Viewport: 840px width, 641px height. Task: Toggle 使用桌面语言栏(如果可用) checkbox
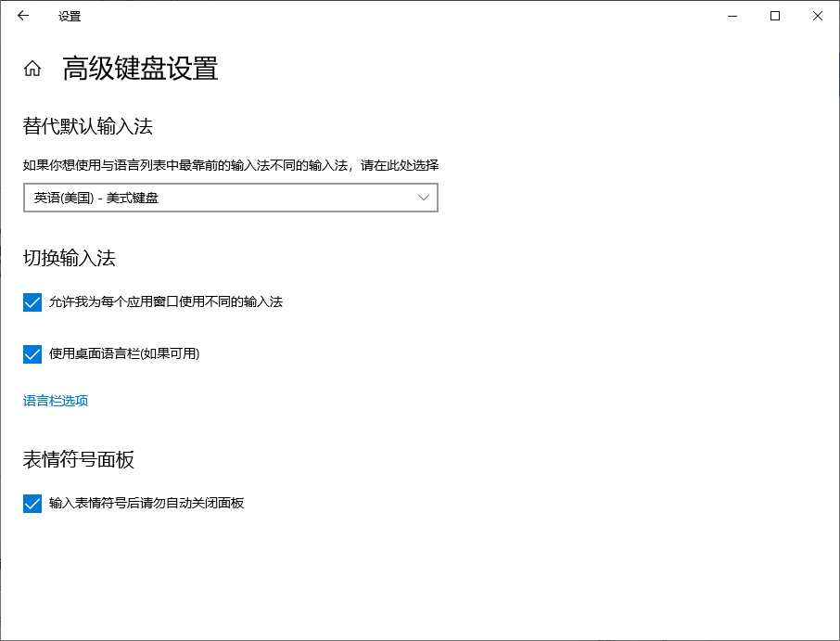coord(32,354)
